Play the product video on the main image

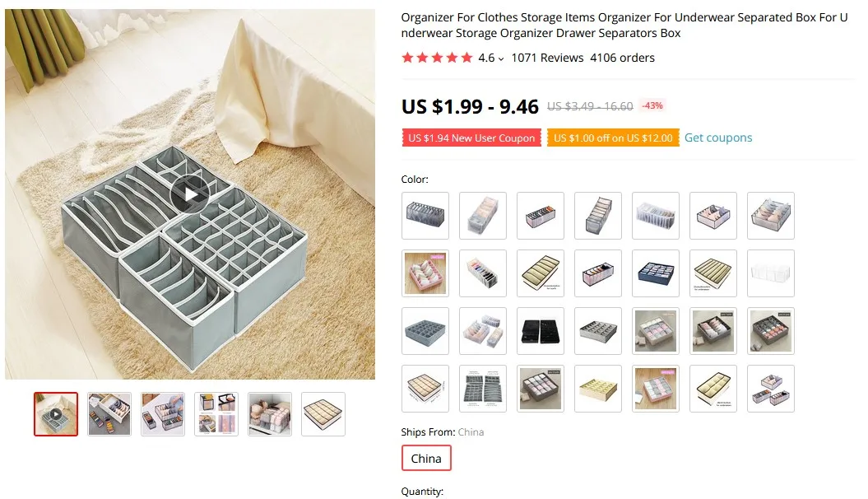point(190,195)
